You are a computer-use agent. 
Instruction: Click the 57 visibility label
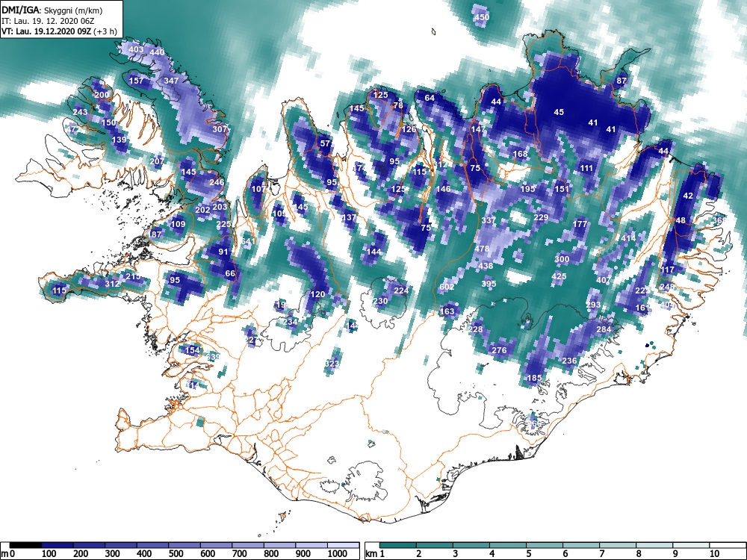325,143
